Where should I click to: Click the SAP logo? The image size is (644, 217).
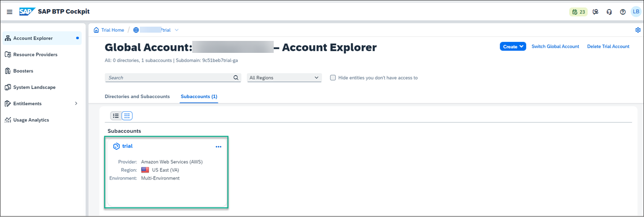(27, 11)
